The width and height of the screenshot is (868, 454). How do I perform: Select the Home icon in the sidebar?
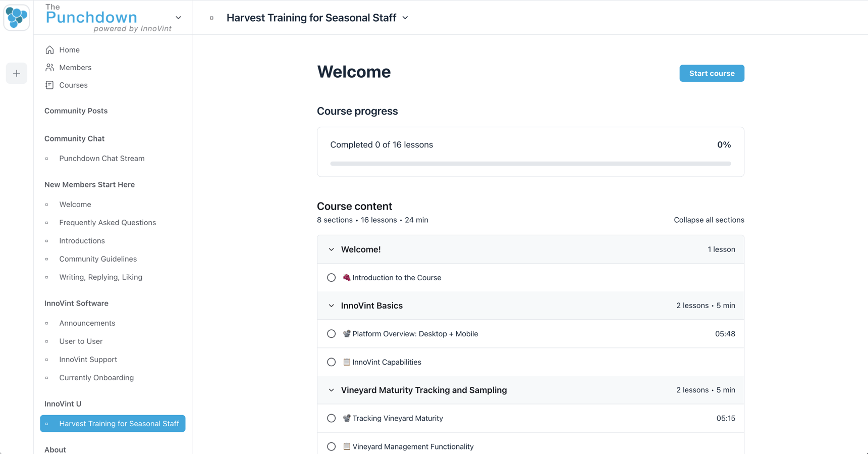pyautogui.click(x=49, y=49)
